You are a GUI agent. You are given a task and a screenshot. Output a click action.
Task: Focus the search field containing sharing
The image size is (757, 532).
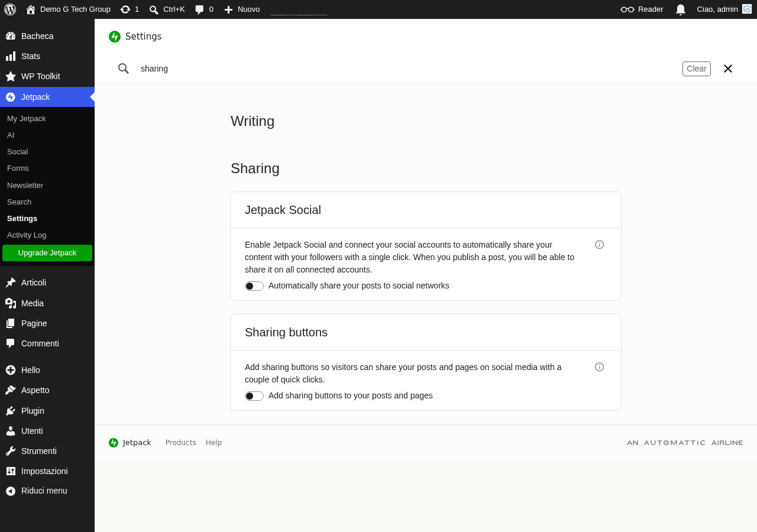408,69
